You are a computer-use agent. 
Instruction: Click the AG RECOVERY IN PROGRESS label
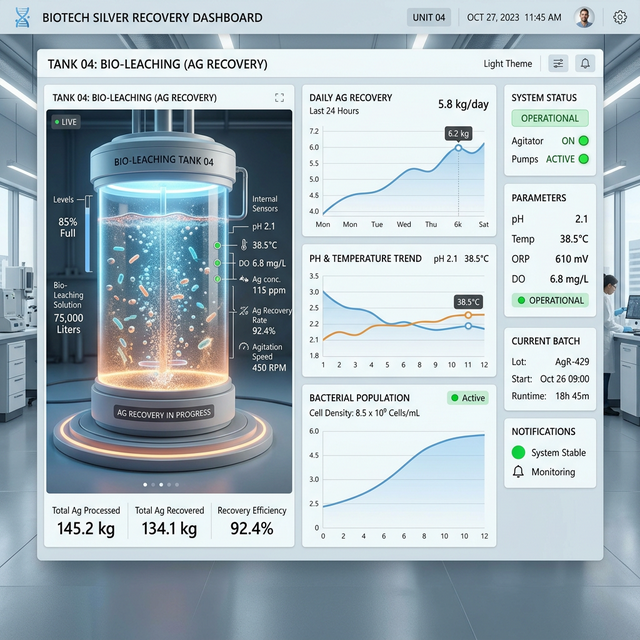(x=163, y=412)
